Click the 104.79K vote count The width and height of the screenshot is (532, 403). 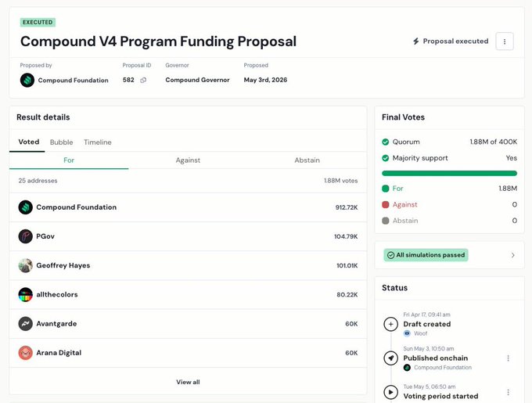click(346, 236)
